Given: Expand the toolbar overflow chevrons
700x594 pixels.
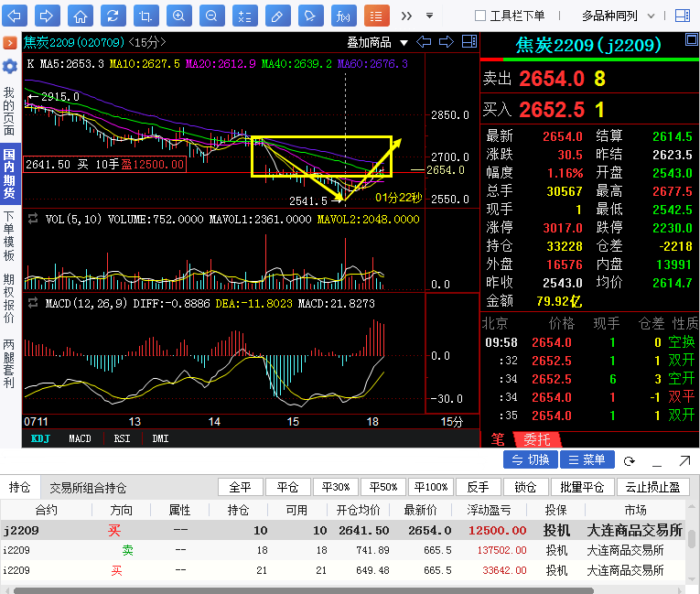Looking at the screenshot, I should (x=406, y=16).
